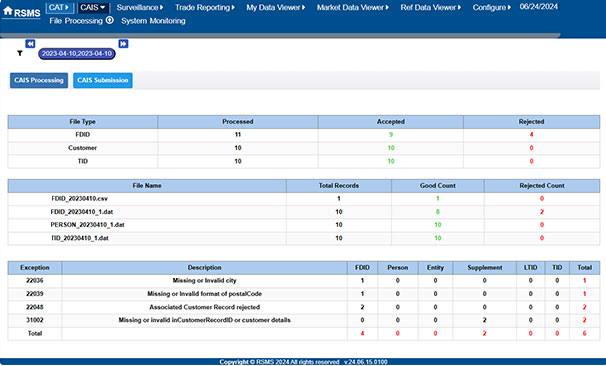
Task: Step to next date range arrow
Action: click(123, 44)
